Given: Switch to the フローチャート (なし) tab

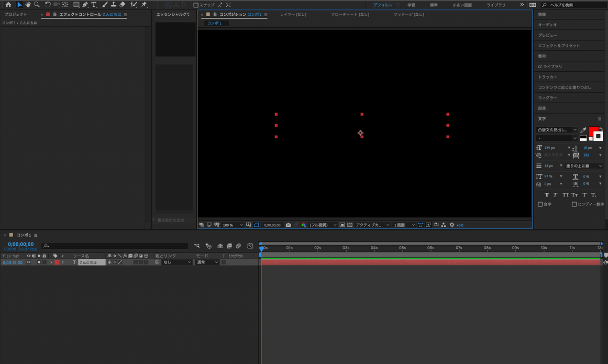Looking at the screenshot, I should (350, 14).
